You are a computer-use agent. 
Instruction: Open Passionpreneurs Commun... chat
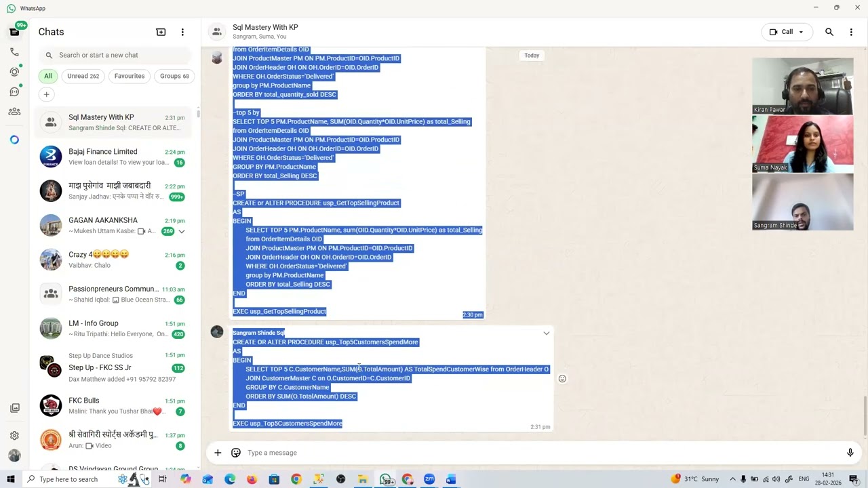113,294
